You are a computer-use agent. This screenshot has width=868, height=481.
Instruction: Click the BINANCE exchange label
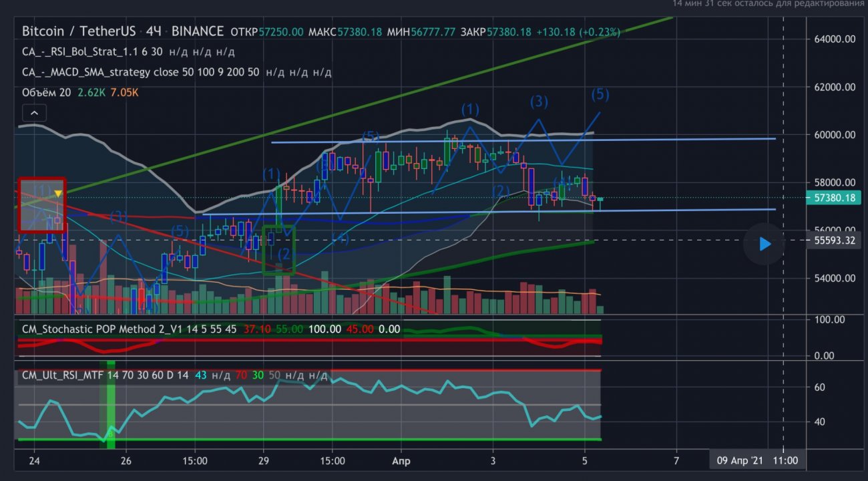[x=197, y=31]
